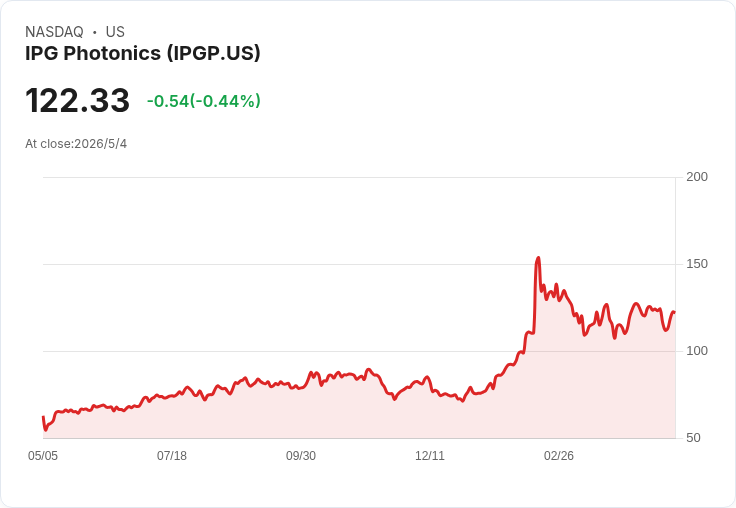Click the At close:2026/5/4 timestamp
736x508 pixels.
pos(76,144)
